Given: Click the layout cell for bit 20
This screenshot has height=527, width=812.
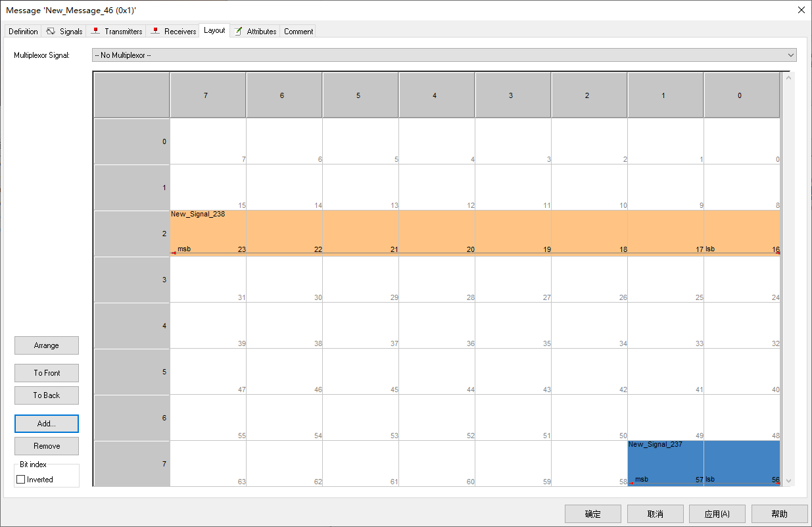Looking at the screenshot, I should click(437, 234).
